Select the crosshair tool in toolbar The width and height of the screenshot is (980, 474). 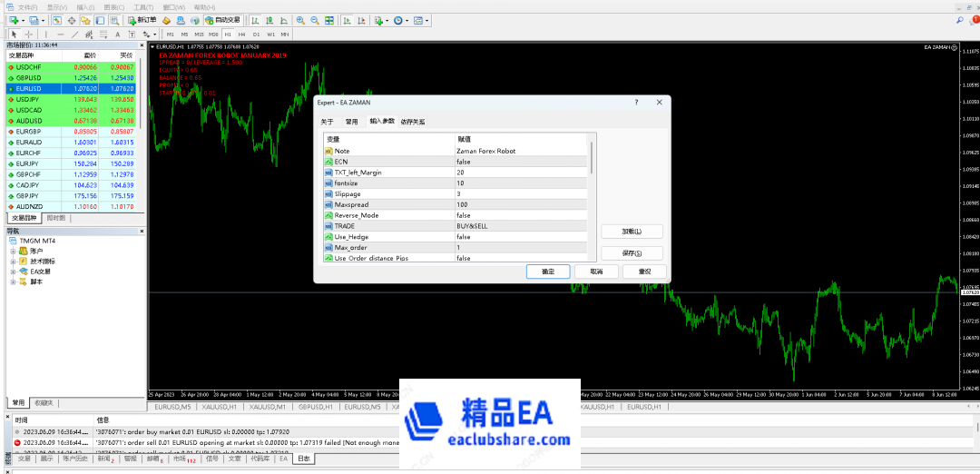click(29, 35)
